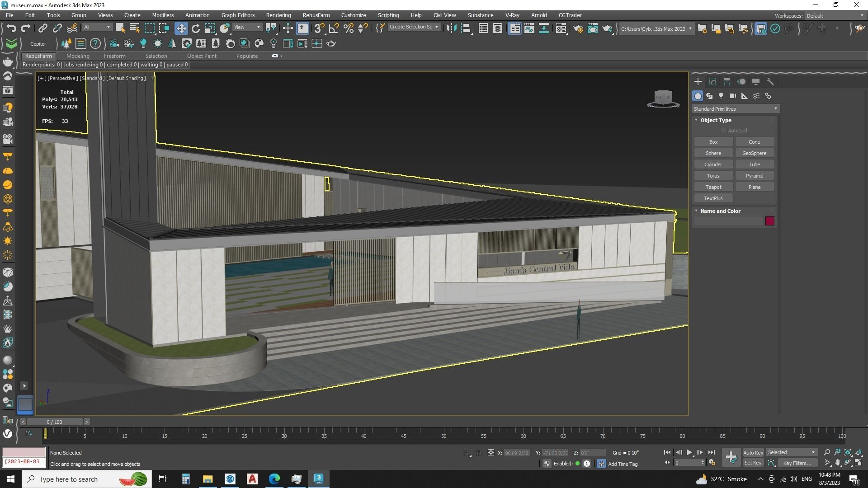The image size is (868, 488).
Task: Open the Rendering menu
Action: [278, 15]
